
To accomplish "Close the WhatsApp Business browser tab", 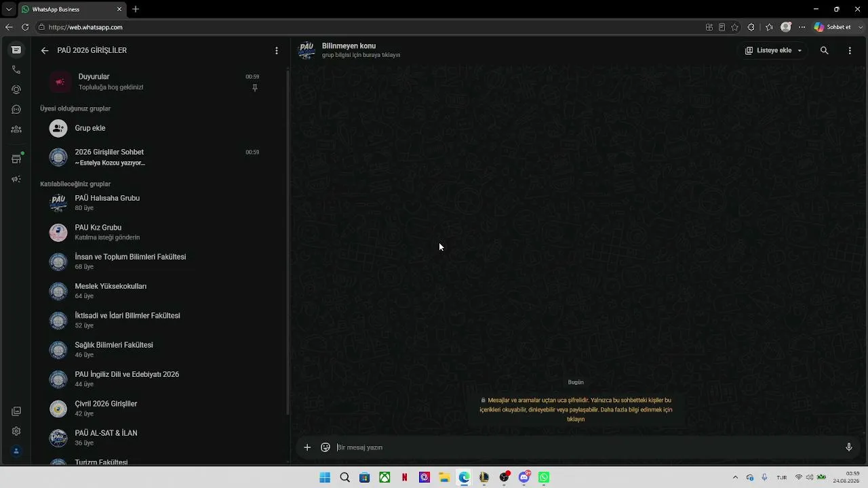I will [x=119, y=9].
